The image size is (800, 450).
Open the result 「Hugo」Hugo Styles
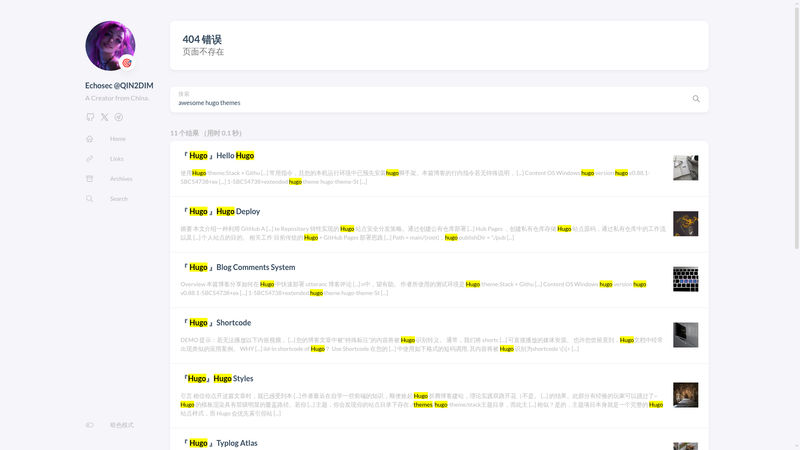[x=217, y=378]
